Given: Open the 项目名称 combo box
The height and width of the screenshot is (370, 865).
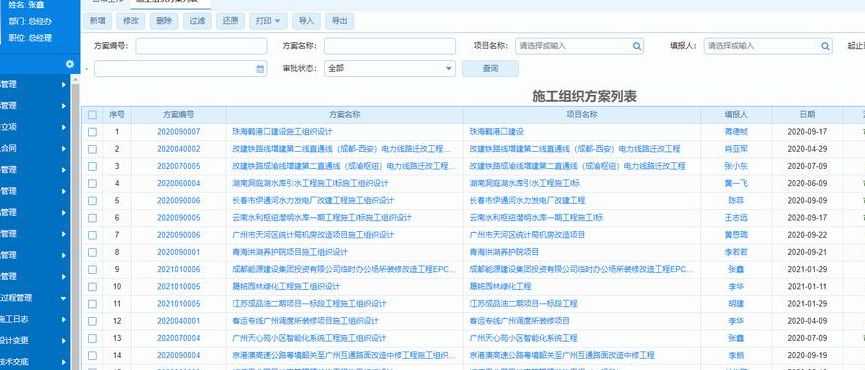Looking at the screenshot, I should point(579,46).
